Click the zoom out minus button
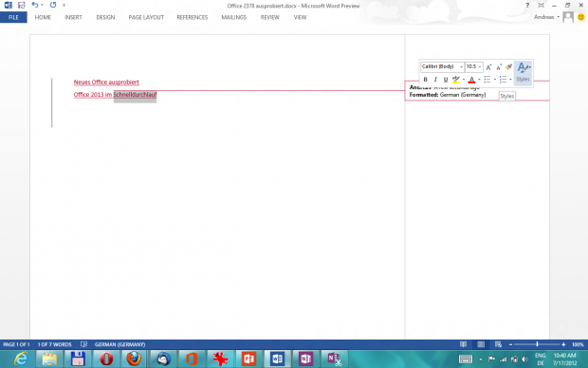Screen dimensions: 588x368 [x=510, y=344]
